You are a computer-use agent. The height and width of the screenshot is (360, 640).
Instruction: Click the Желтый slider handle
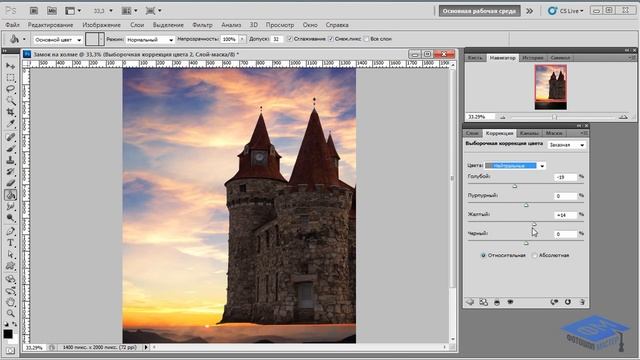534,224
